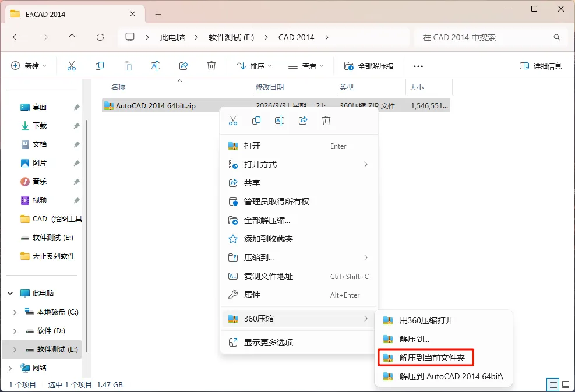Click 此电脑 in the address bar
Image resolution: width=575 pixels, height=392 pixels.
172,37
